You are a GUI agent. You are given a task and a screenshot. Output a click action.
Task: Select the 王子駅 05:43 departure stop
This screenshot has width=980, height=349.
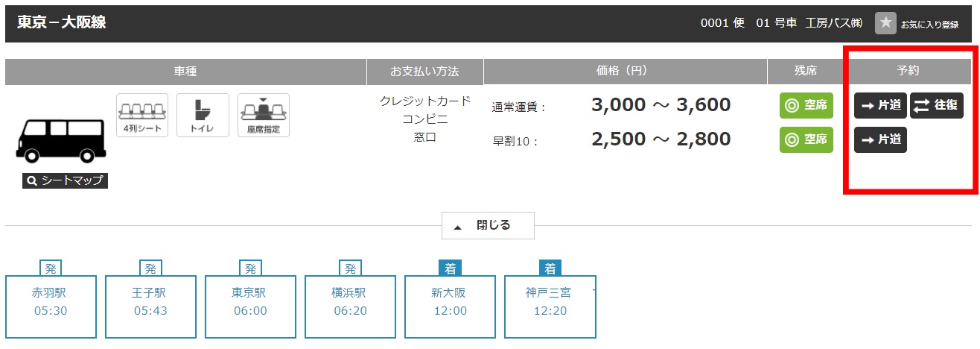tap(150, 301)
